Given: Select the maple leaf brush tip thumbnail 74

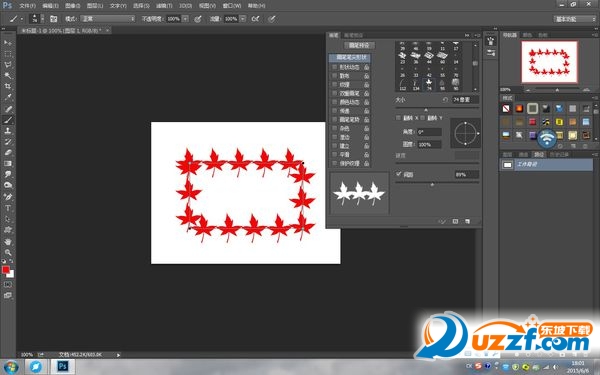Looking at the screenshot, I should point(429,84).
